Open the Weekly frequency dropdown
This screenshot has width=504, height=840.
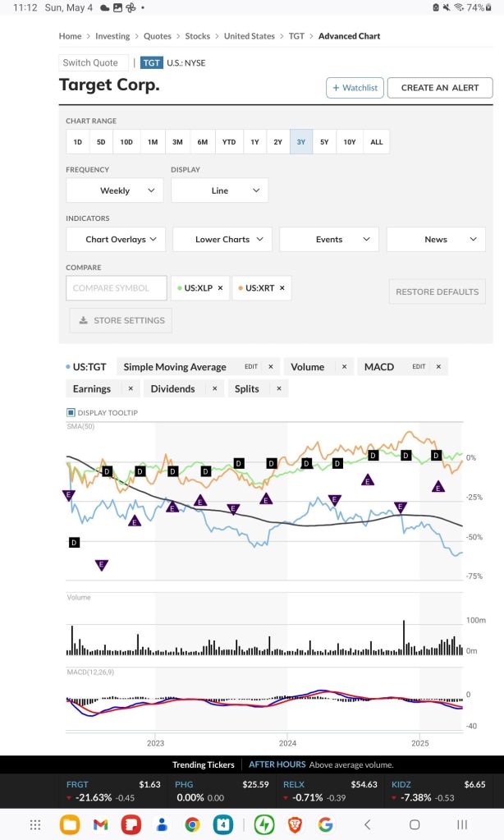(114, 190)
